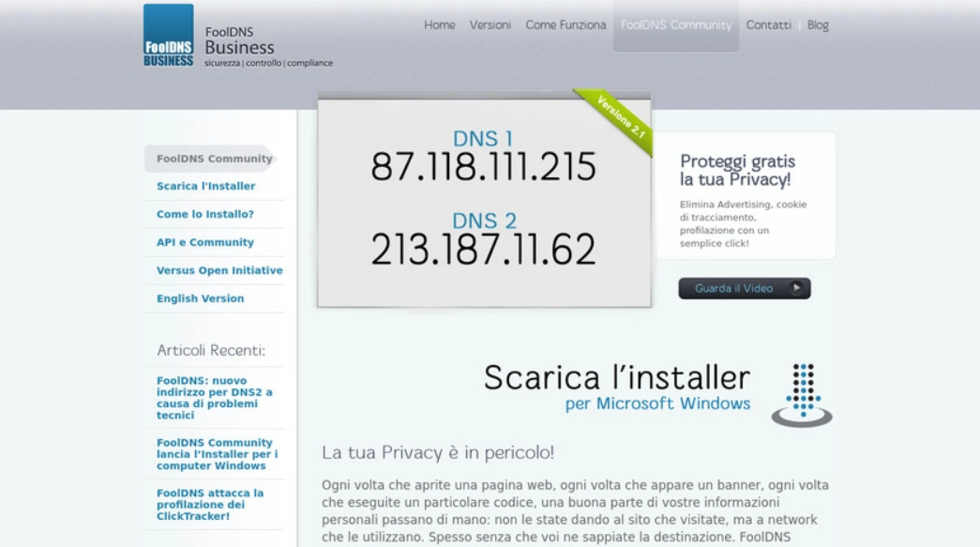Click DNS 2 address 213.187.11.62
Viewport: 980px width, 547px height.
pos(483,250)
